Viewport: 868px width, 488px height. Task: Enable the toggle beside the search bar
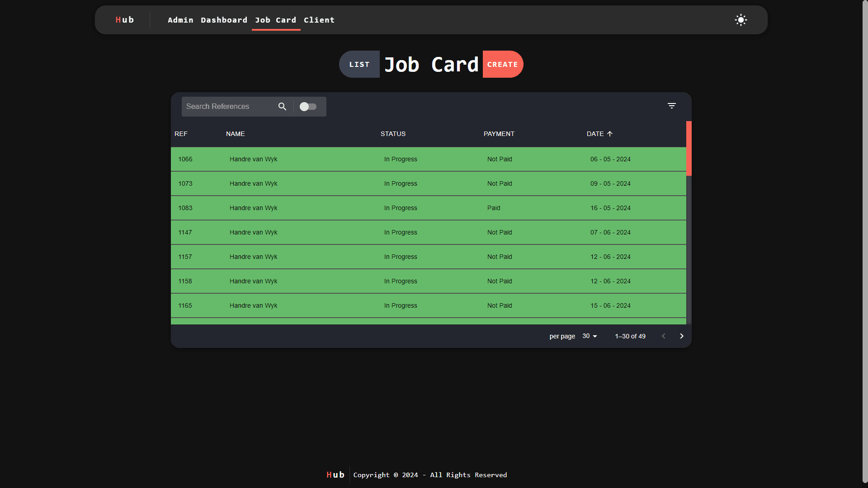coord(309,107)
